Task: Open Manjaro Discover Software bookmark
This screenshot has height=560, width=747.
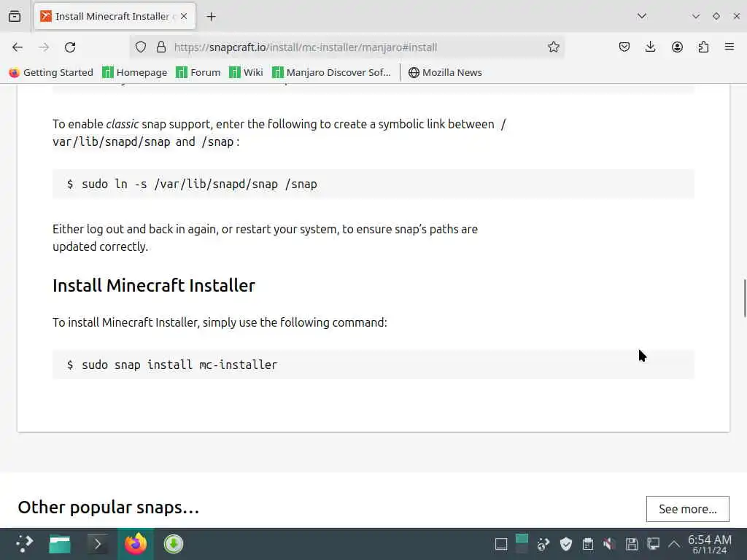Action: (331, 72)
